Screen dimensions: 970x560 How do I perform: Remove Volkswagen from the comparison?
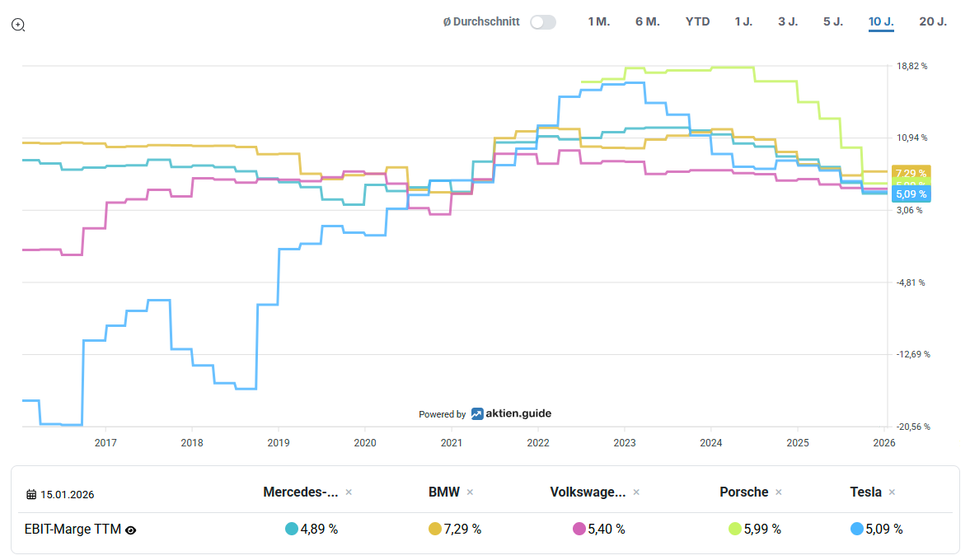[x=636, y=492]
